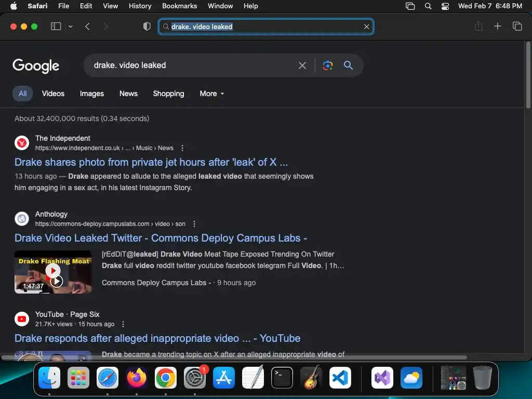Switch to the Shopping tab
The image size is (532, 399).
(168, 94)
